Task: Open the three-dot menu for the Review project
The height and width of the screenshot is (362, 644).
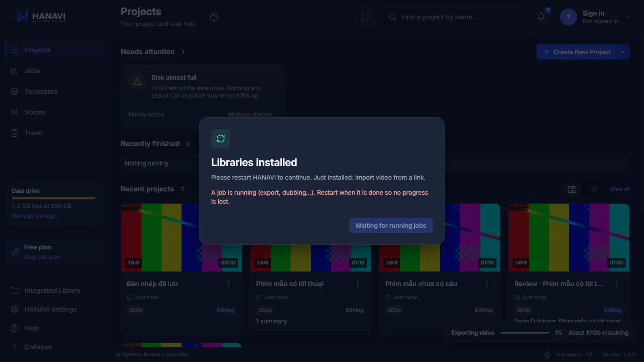Action: point(616,284)
